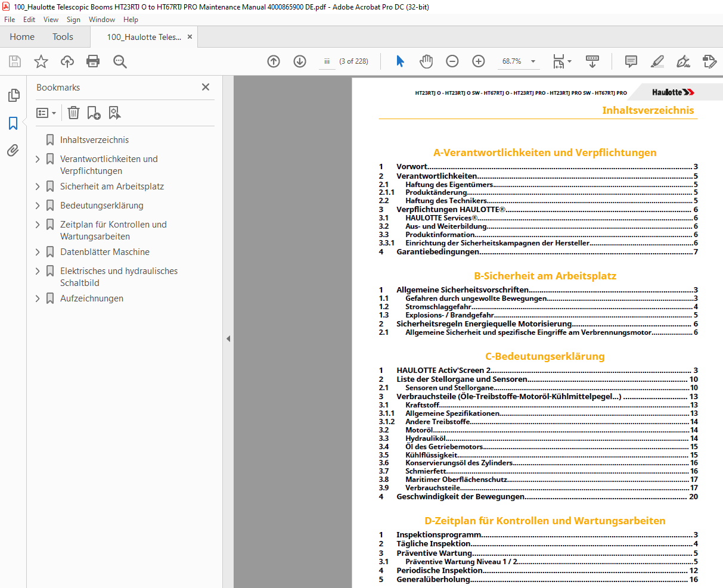Click the Generalüberholung contents entry
Viewport: 723px width, 588px height.
(x=538, y=580)
